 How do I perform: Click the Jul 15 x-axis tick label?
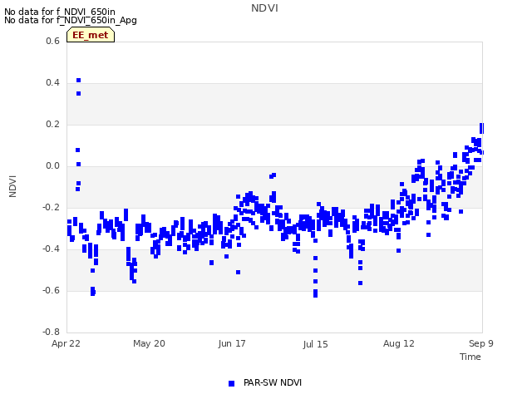coord(315,344)
